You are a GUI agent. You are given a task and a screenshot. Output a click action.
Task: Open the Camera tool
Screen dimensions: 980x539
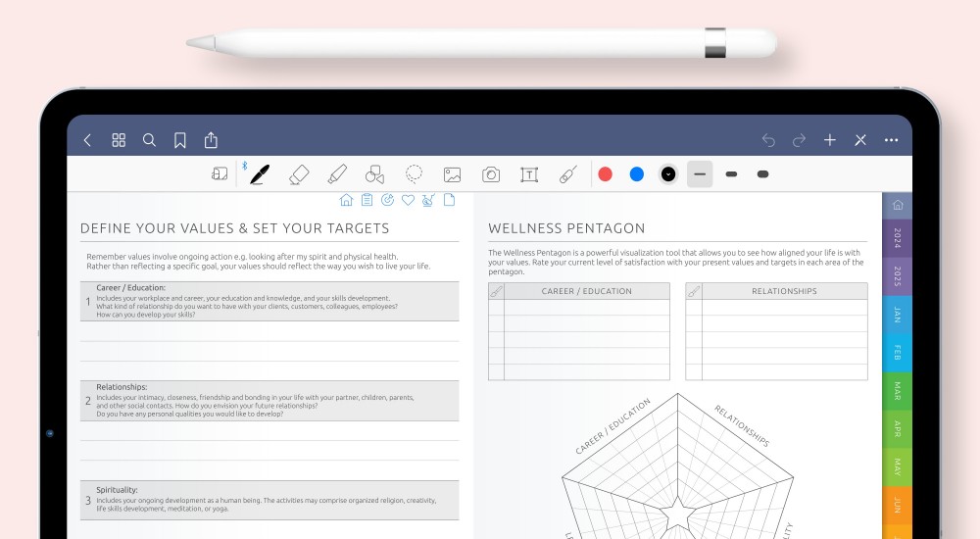click(x=491, y=174)
